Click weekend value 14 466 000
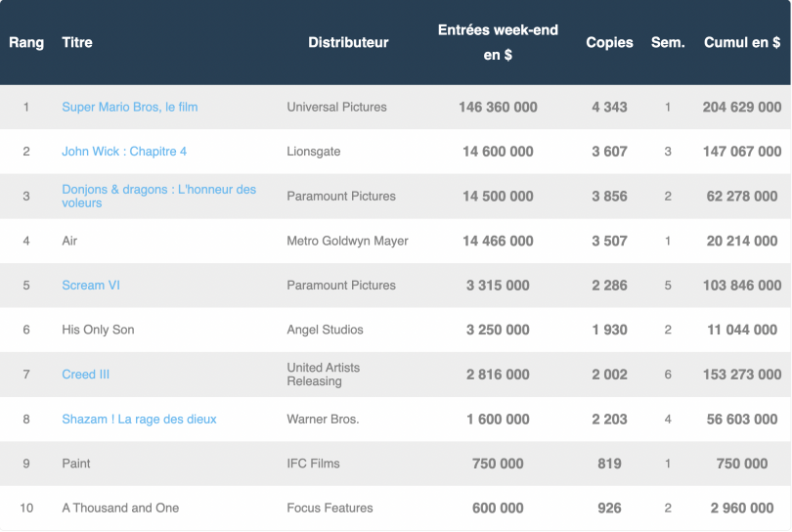 (x=498, y=241)
